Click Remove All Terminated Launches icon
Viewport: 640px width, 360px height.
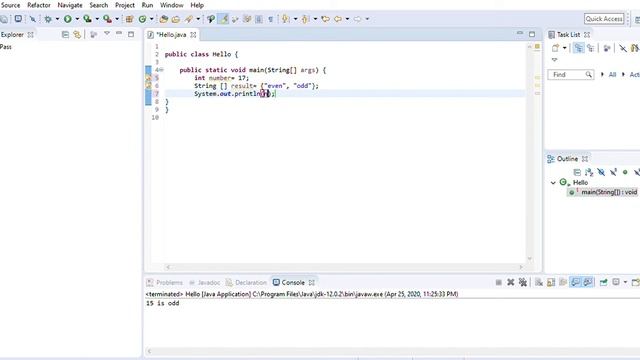tap(523, 282)
